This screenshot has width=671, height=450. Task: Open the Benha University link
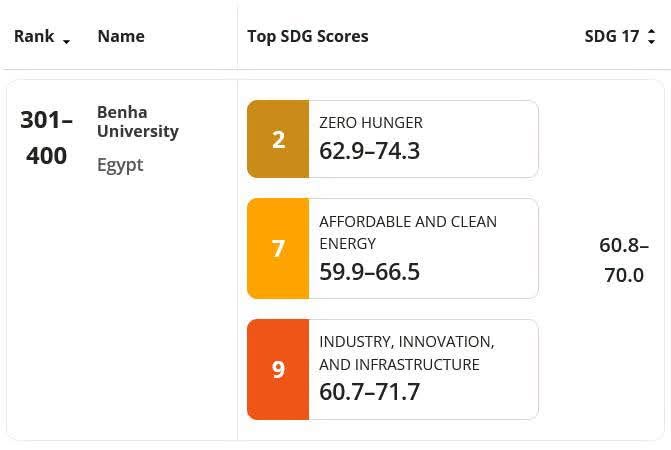[x=138, y=122]
